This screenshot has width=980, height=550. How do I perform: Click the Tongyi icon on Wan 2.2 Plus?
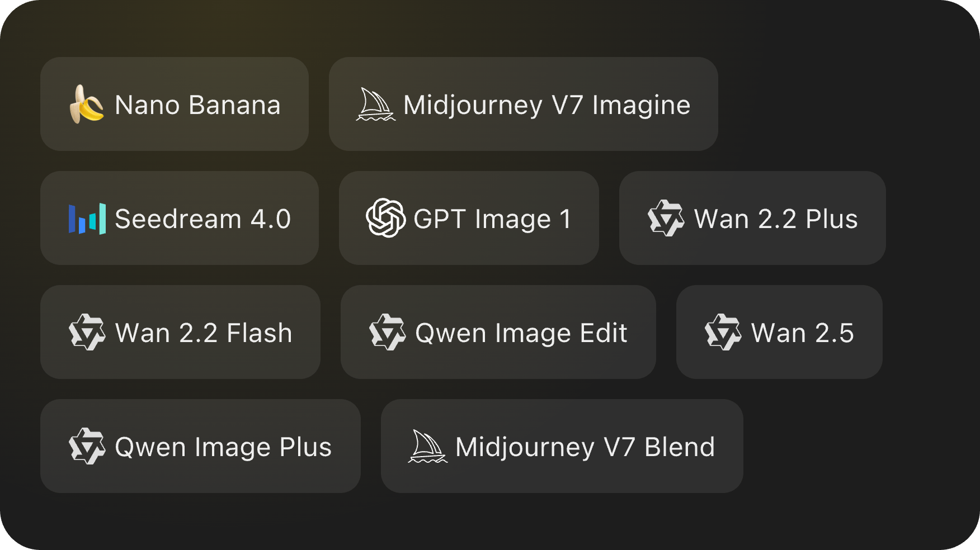[666, 219]
